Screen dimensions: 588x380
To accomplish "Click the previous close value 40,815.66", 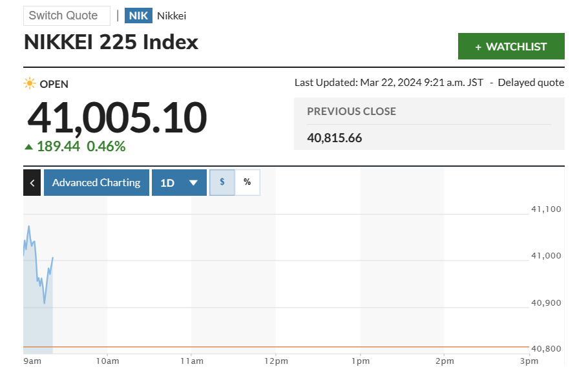I will tap(334, 138).
